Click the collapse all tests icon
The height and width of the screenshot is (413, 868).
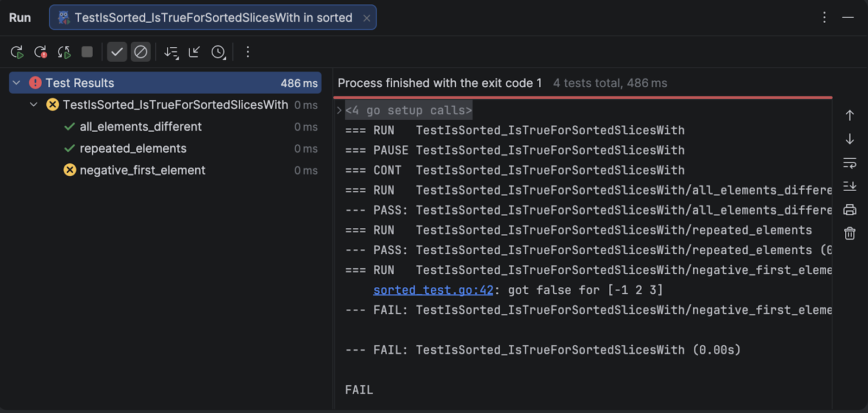pos(194,52)
